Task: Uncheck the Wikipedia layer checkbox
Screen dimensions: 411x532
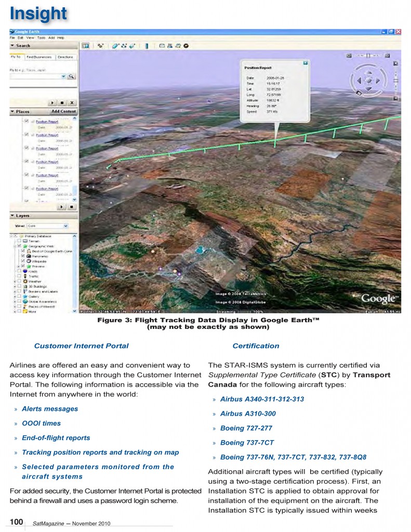Action: tap(23, 261)
